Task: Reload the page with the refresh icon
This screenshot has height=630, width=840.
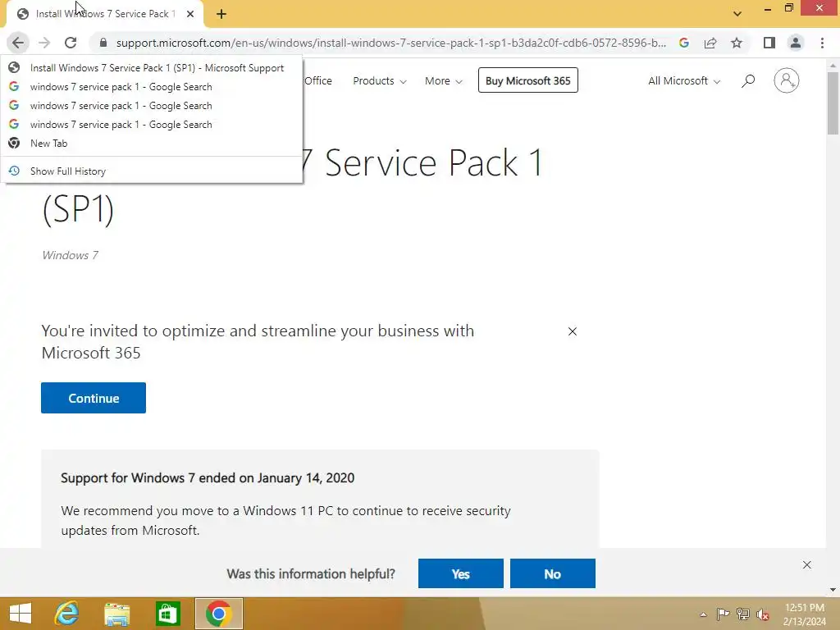Action: 71,43
